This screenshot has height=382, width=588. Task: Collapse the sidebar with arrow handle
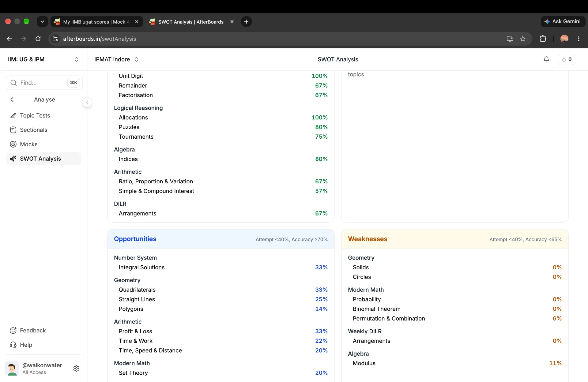(87, 102)
